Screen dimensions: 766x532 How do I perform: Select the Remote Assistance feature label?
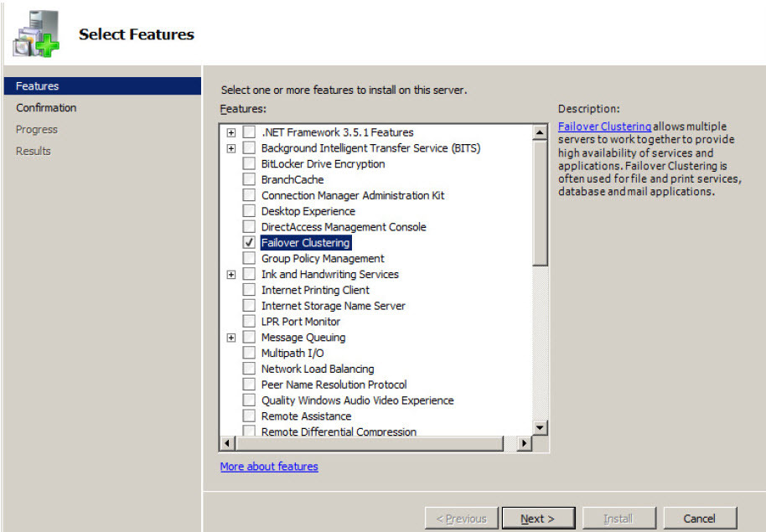pyautogui.click(x=306, y=416)
